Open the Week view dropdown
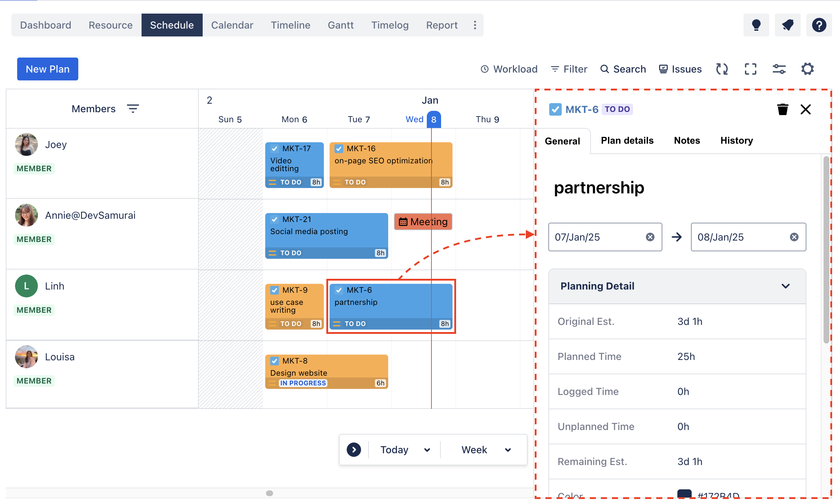 (x=486, y=450)
